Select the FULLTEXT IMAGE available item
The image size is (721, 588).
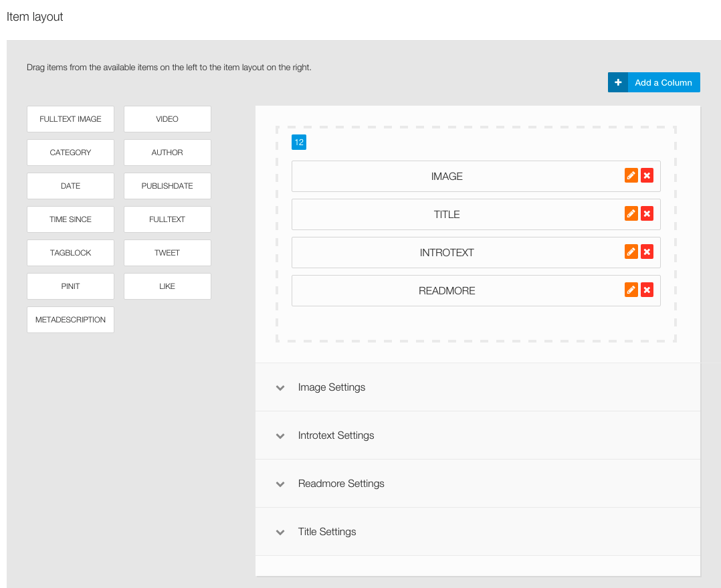pyautogui.click(x=70, y=119)
